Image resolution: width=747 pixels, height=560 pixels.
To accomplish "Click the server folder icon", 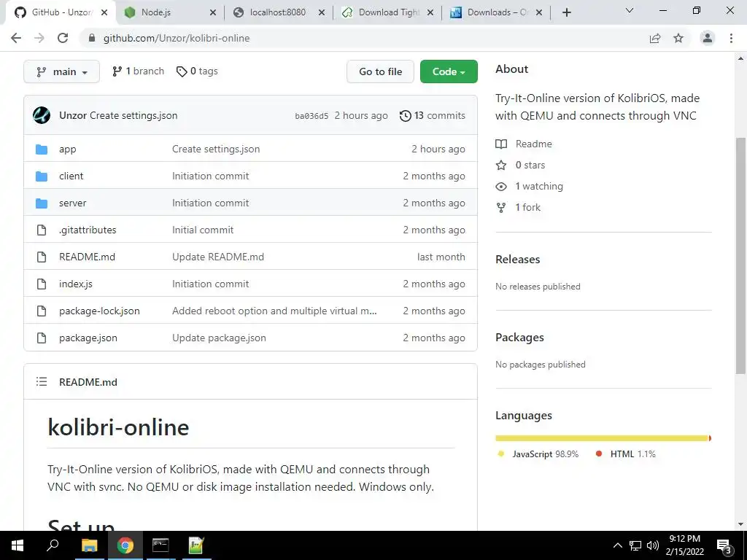I will pos(42,203).
